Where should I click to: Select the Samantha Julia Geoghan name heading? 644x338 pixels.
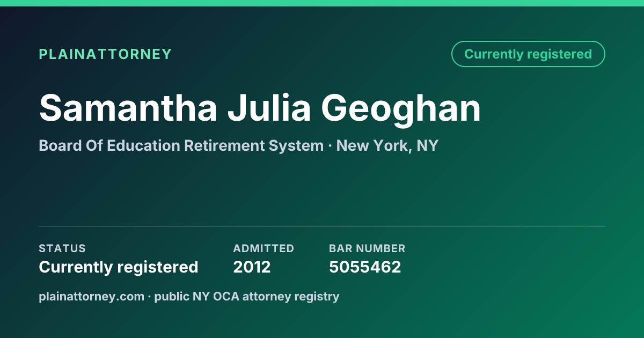[x=260, y=108]
